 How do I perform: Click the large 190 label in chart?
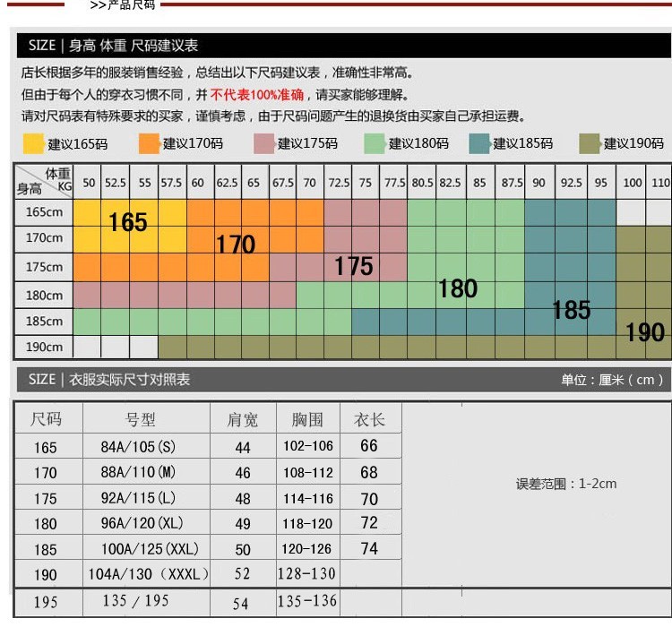[x=644, y=331]
